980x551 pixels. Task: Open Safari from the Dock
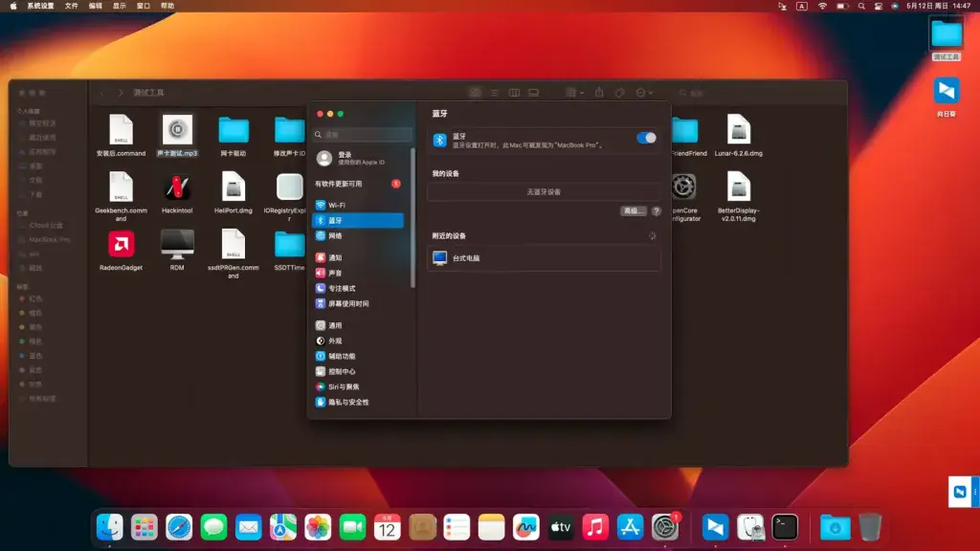click(x=179, y=528)
